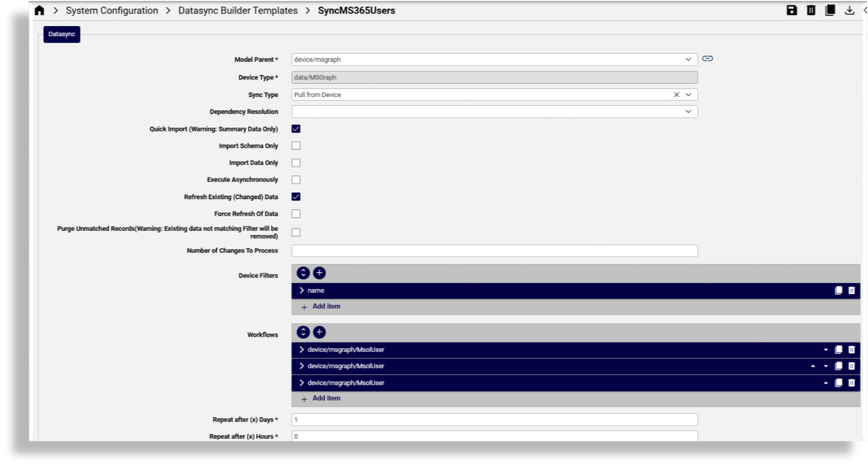The image size is (868, 467).
Task: Delete the name filter using its trash icon
Action: click(x=851, y=290)
